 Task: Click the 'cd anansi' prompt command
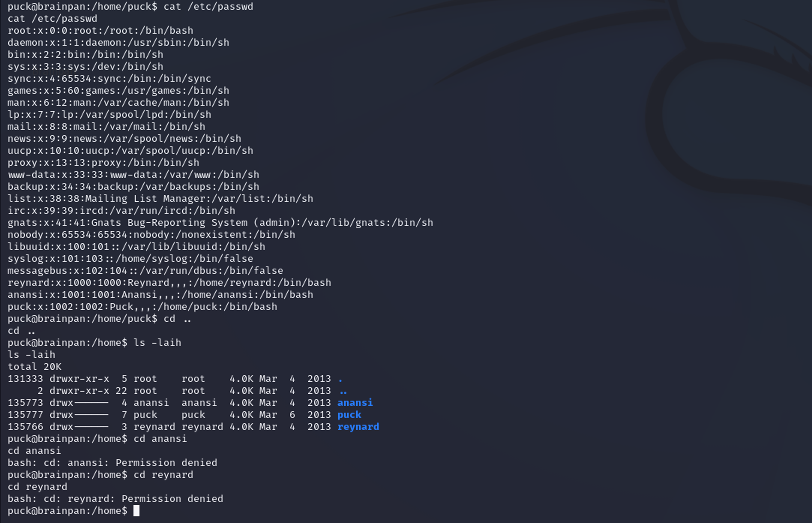(x=160, y=438)
